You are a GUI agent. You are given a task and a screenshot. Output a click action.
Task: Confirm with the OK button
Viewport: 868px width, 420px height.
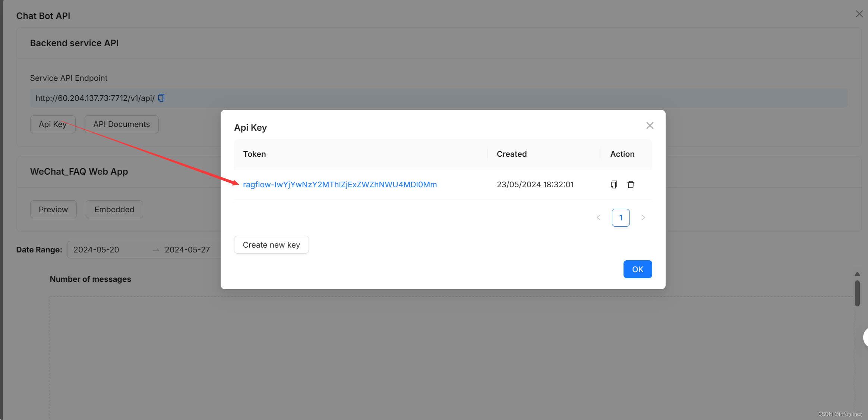(637, 269)
